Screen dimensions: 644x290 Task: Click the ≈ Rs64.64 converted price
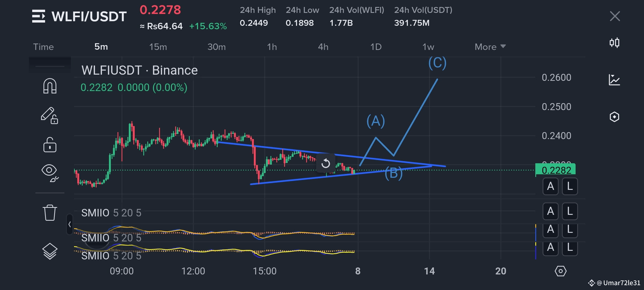pos(161,26)
